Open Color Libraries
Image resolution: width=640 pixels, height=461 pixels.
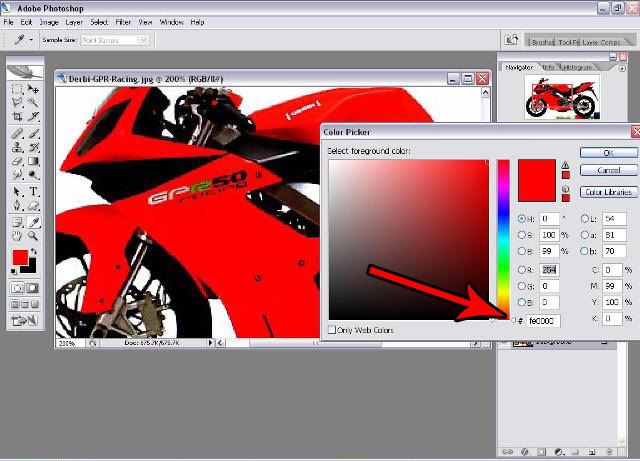[x=608, y=192]
